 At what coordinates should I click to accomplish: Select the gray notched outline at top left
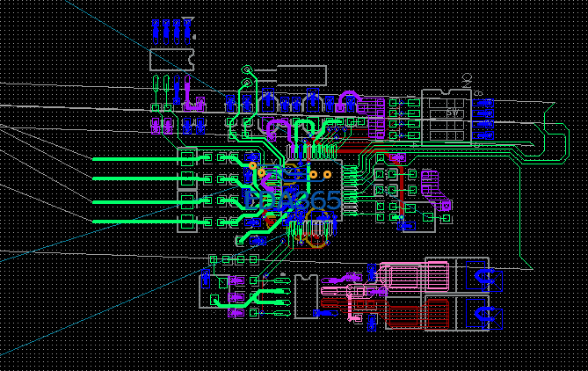click(x=171, y=60)
